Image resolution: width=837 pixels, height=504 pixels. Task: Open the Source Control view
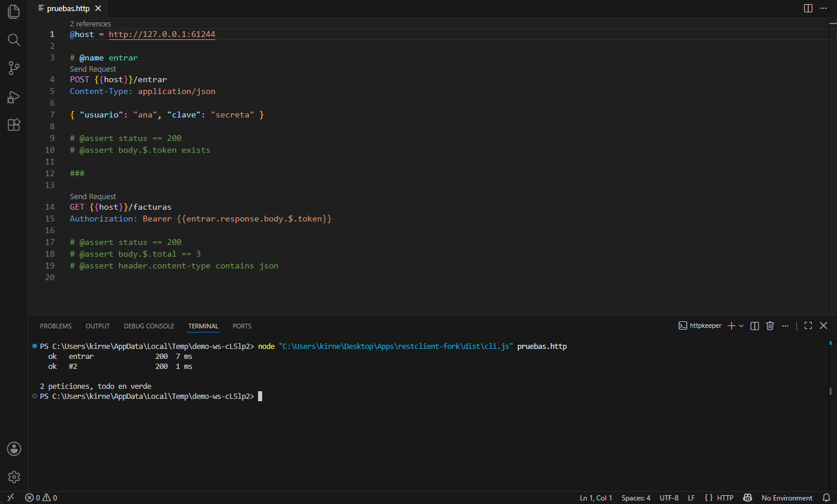[x=14, y=68]
